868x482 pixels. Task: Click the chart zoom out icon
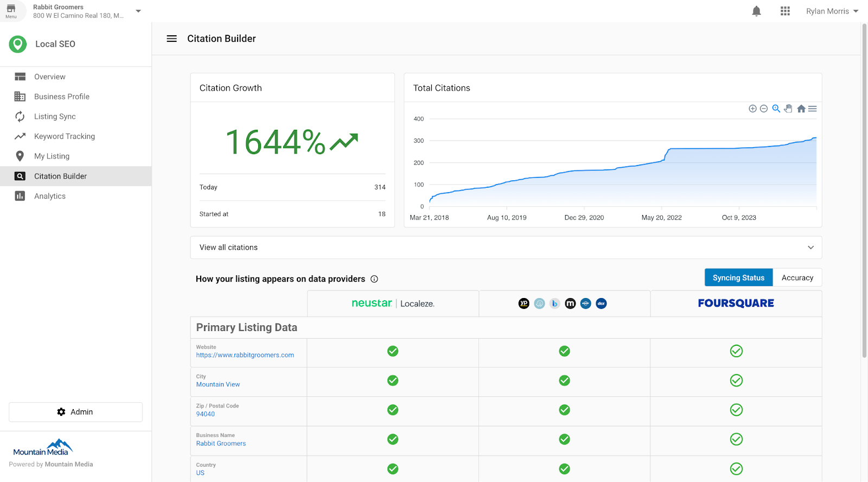[764, 109]
